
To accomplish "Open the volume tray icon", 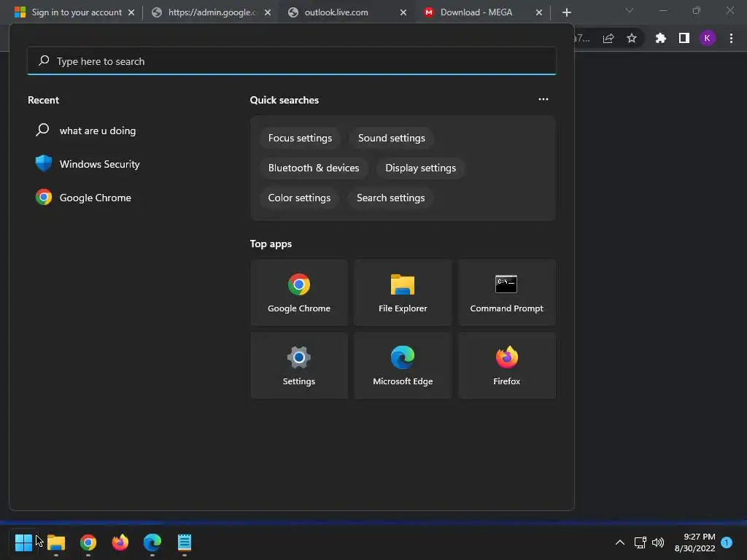I will 658,542.
